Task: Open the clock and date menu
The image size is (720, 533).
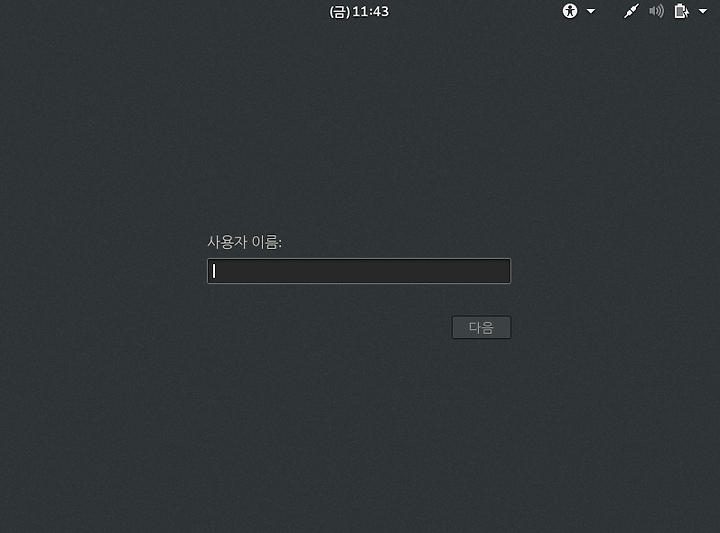Action: tap(359, 11)
